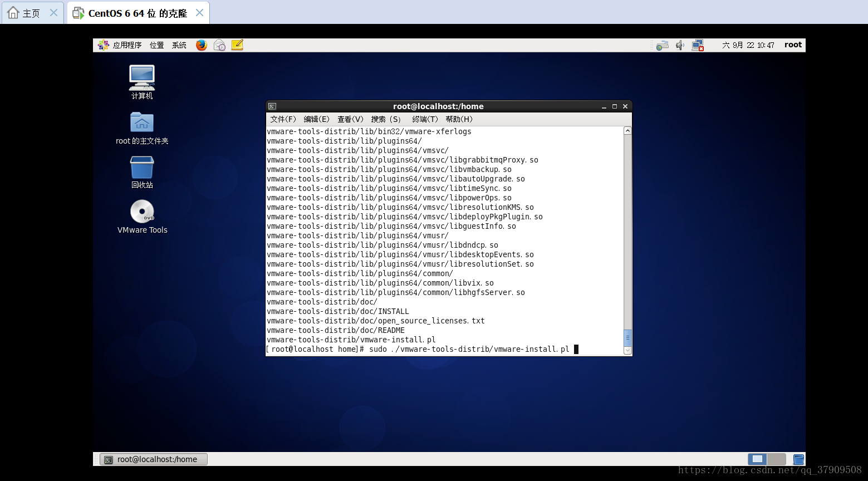868x481 pixels.
Task: Click the libhgfsServer.so line
Action: (x=396, y=292)
